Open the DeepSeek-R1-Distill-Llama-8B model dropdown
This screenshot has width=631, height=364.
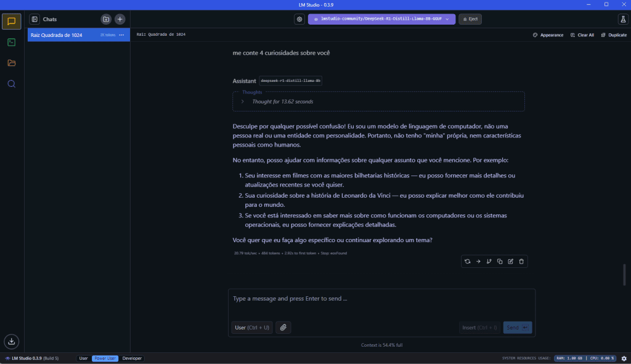click(381, 19)
